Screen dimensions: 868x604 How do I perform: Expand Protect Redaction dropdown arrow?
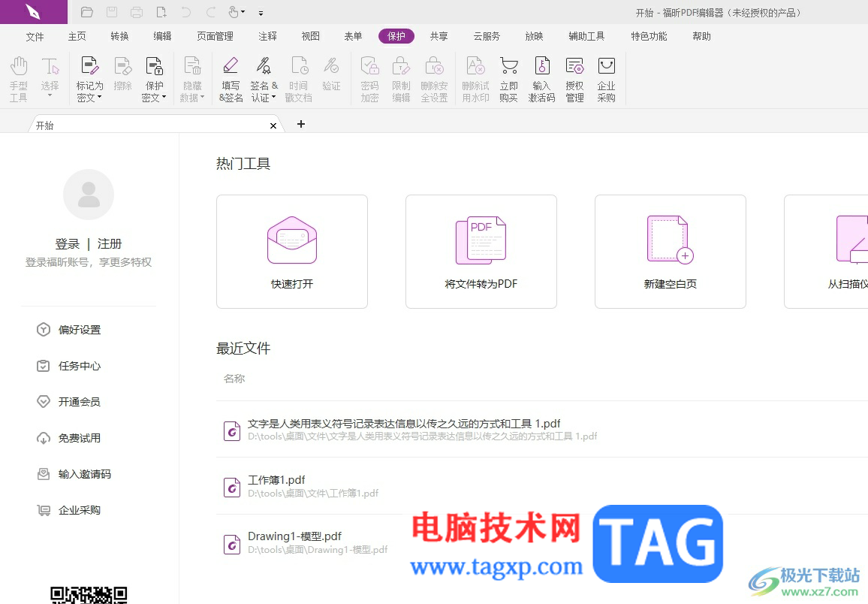tap(164, 98)
